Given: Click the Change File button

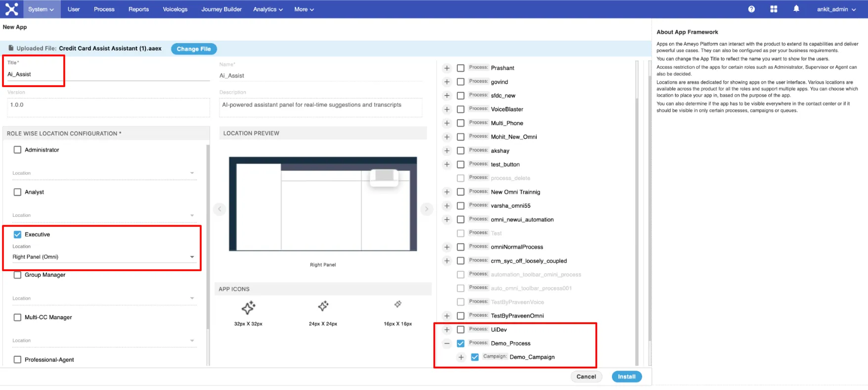Looking at the screenshot, I should point(194,49).
